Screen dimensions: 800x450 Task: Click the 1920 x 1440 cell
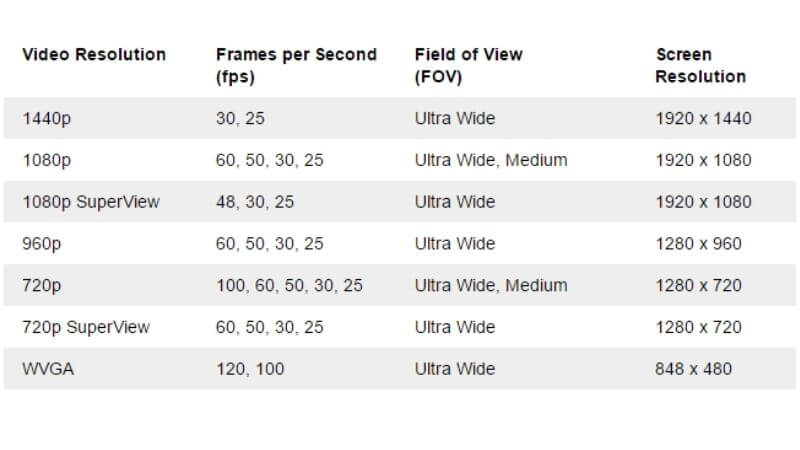703,118
